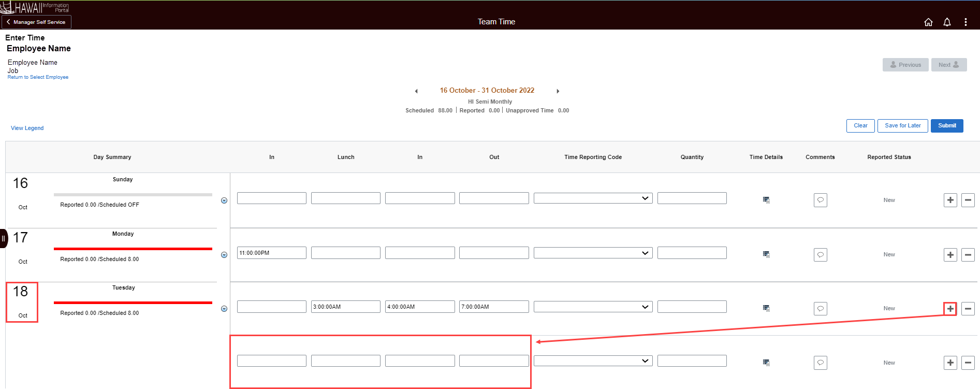This screenshot has height=389, width=980.
Task: Open Comments bubble for Monday row
Action: [821, 255]
